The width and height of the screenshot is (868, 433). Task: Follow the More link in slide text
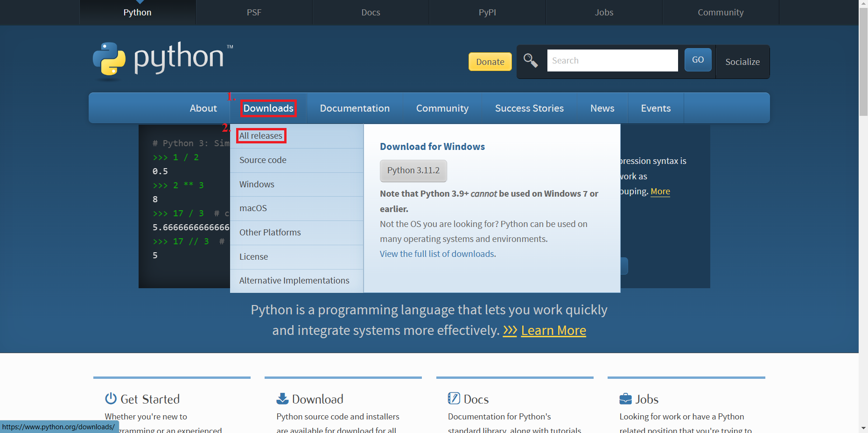[660, 192]
